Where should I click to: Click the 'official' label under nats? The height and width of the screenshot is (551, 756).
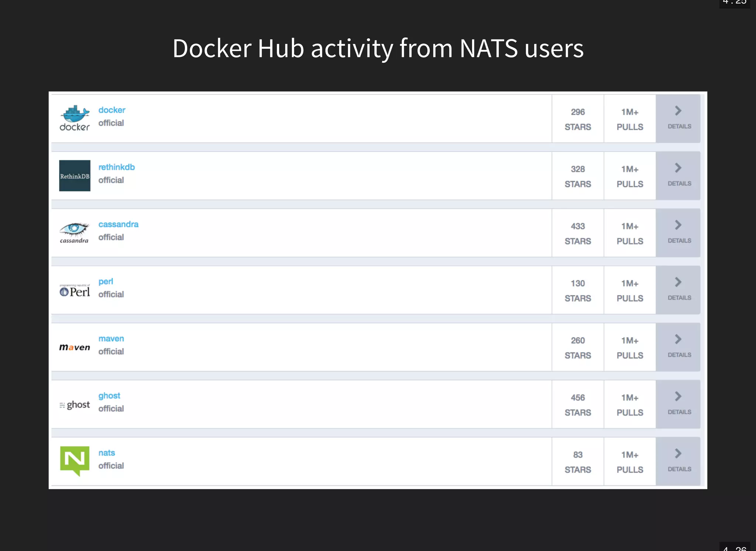pos(111,466)
